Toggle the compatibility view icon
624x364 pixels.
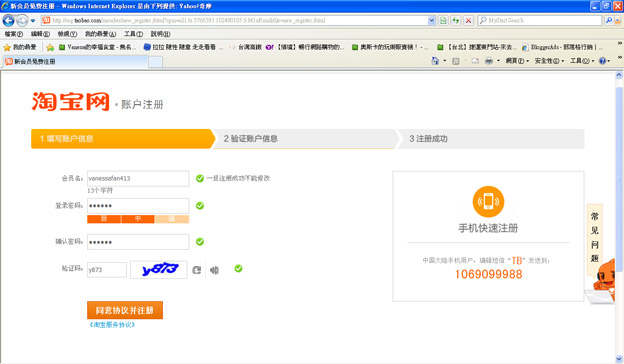[x=443, y=20]
